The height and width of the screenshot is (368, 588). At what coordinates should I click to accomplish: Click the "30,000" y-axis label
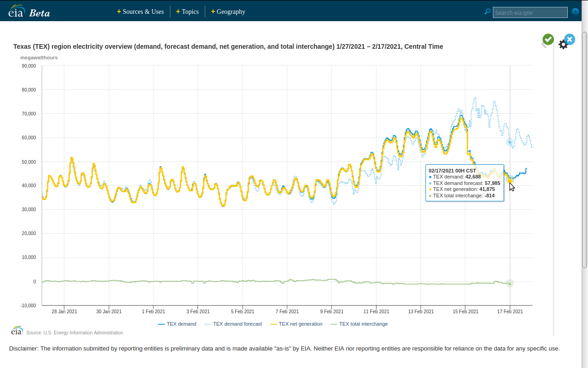tap(29, 209)
